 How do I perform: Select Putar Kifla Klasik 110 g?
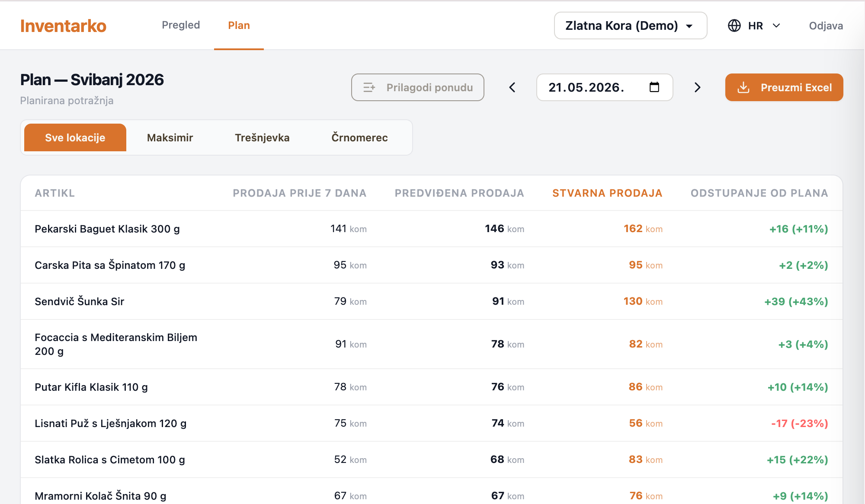click(x=432, y=387)
